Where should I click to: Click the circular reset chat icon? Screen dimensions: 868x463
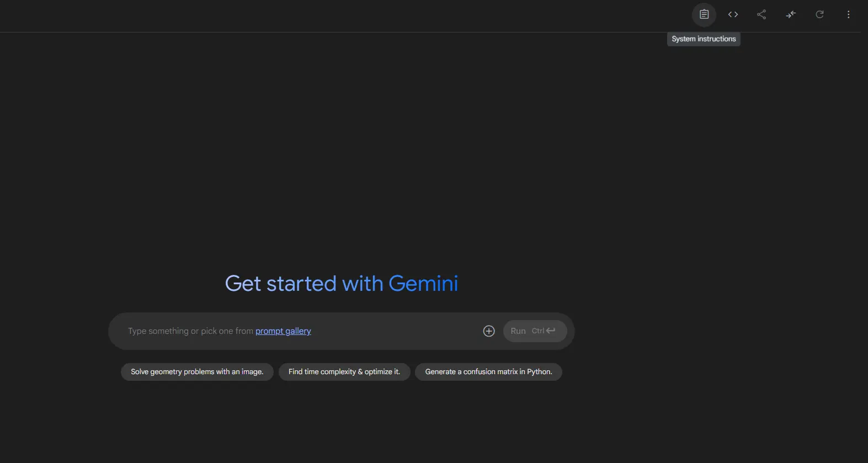[820, 14]
